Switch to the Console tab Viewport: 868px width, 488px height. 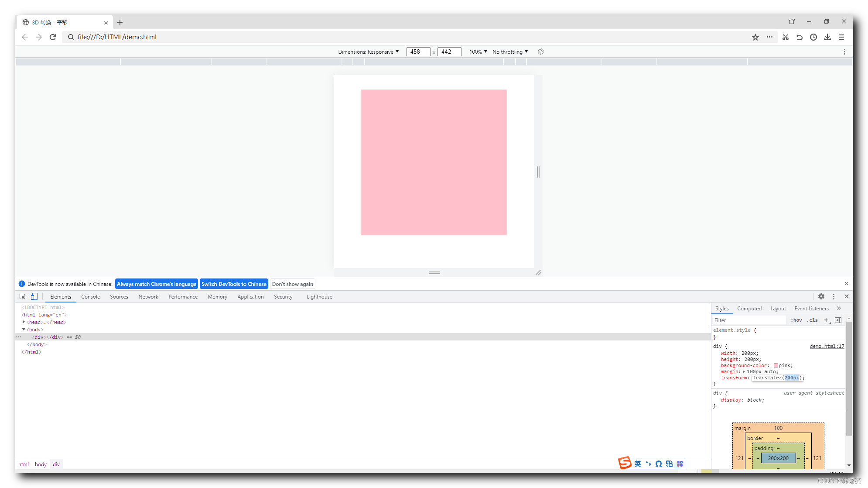[91, 297]
